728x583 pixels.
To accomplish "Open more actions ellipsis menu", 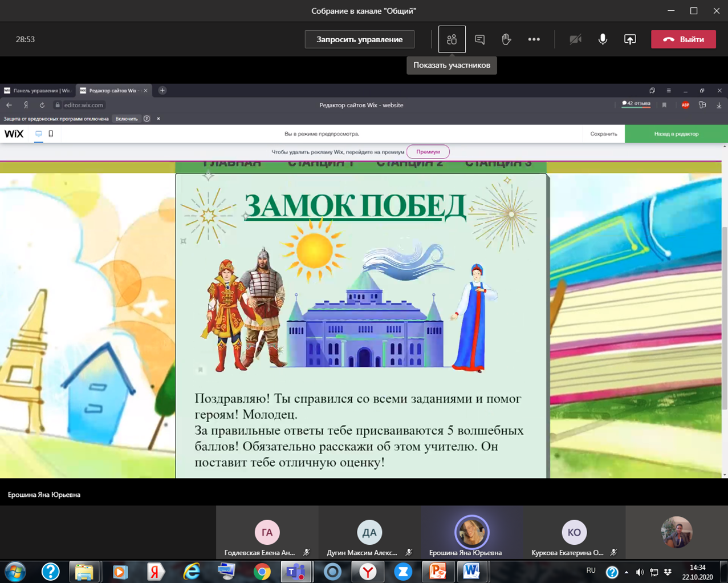I will (534, 39).
